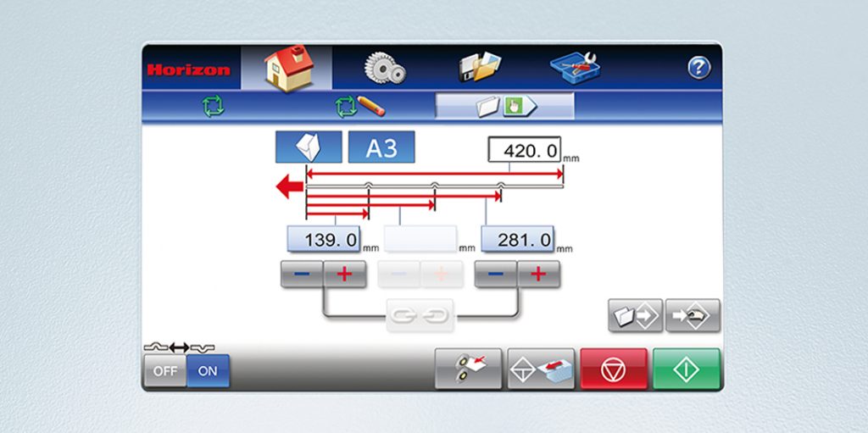Viewport: 868px width, 433px height.
Task: Select the manual sheet feed tab
Action: 504,107
